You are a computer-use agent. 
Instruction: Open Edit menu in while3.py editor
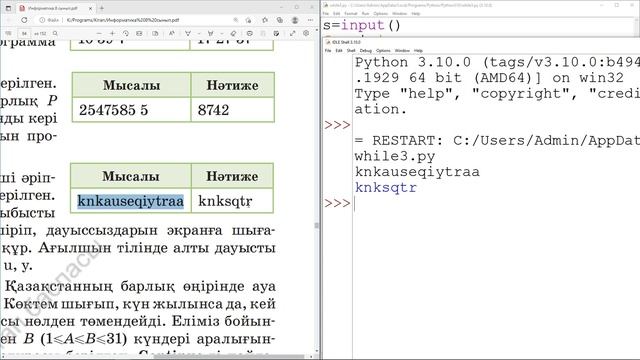(x=337, y=13)
